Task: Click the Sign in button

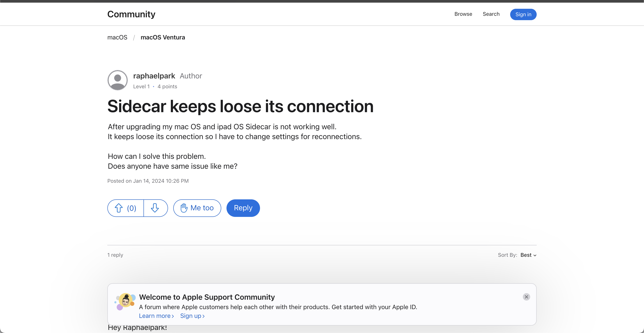Action: click(523, 14)
